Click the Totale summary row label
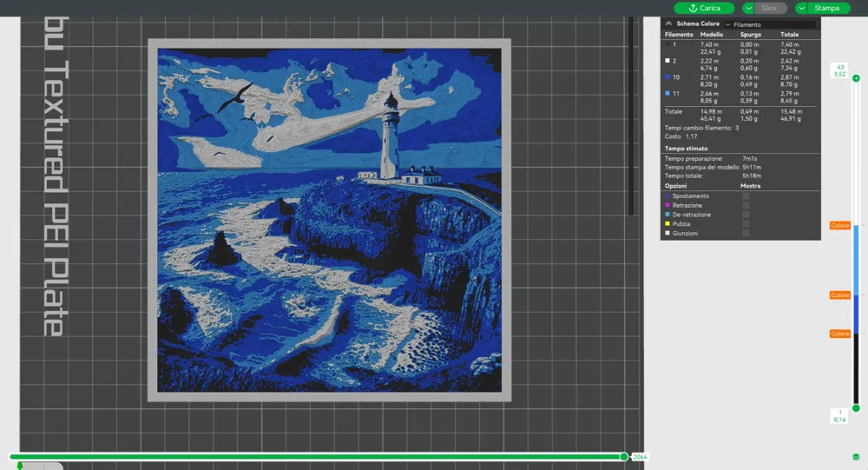 (674, 111)
